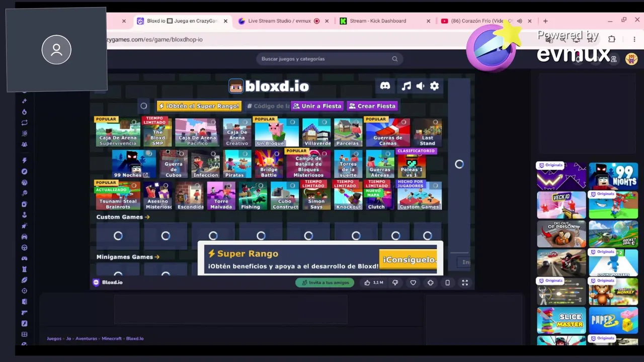Switch to Live Stream Studio evmux tab
Image resolution: width=644 pixels, height=362 pixels.
279,21
